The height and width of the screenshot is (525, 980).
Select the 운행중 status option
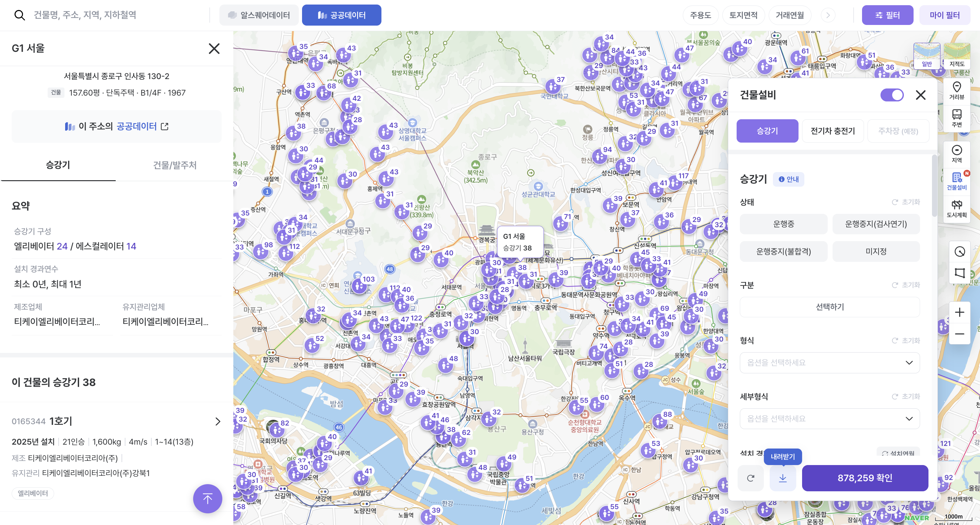click(x=783, y=224)
